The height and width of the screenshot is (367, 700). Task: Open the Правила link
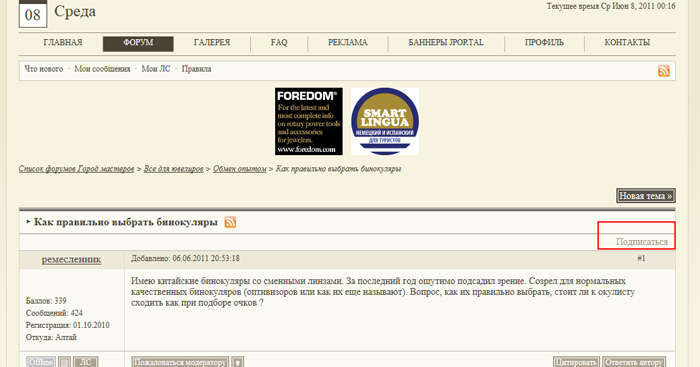pos(196,69)
